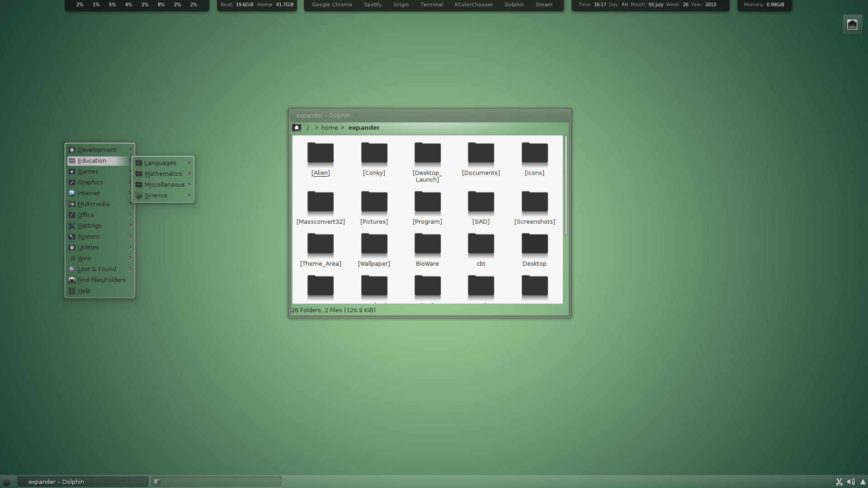Image resolution: width=868 pixels, height=488 pixels.
Task: Show hidden tray icons arrow
Action: pyautogui.click(x=863, y=482)
